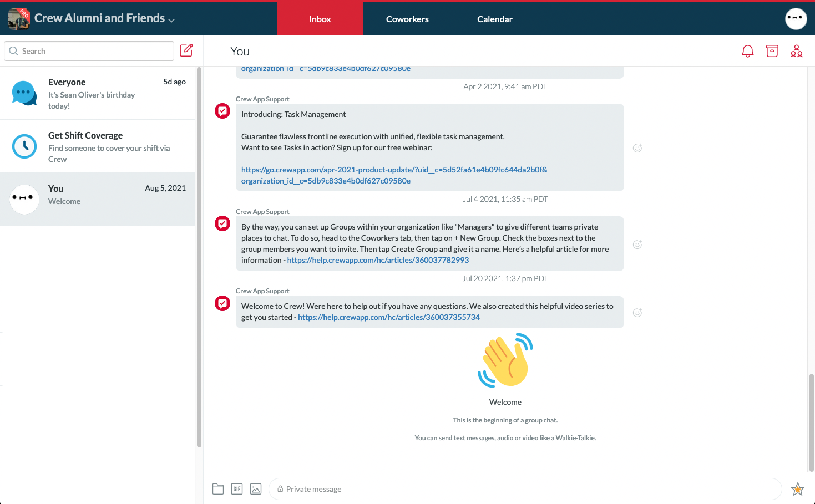Click the read receipt checkmark on welcome message
The height and width of the screenshot is (504, 815).
pyautogui.click(x=222, y=303)
